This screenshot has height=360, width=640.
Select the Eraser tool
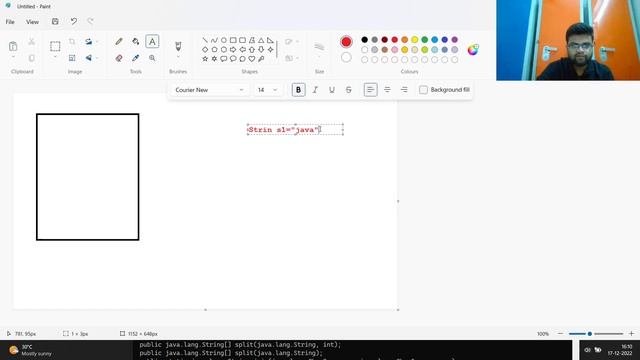tap(119, 58)
